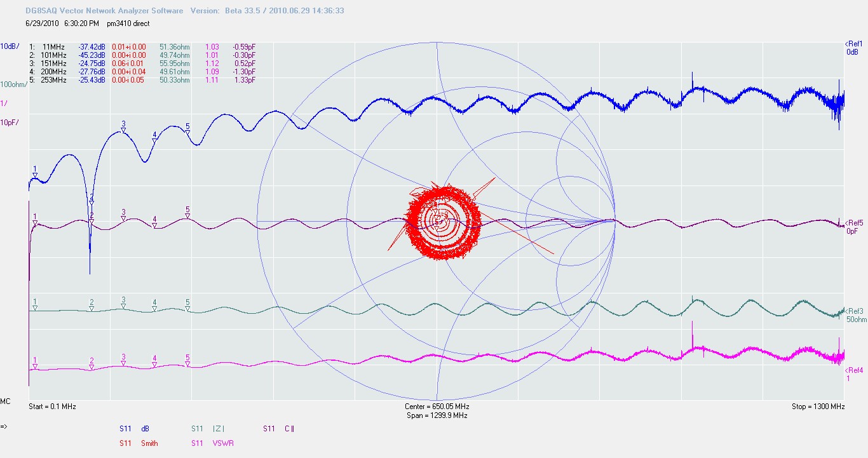Click the 1.33pF value in marker table
Image resolution: width=868 pixels, height=458 pixels.
click(x=244, y=80)
